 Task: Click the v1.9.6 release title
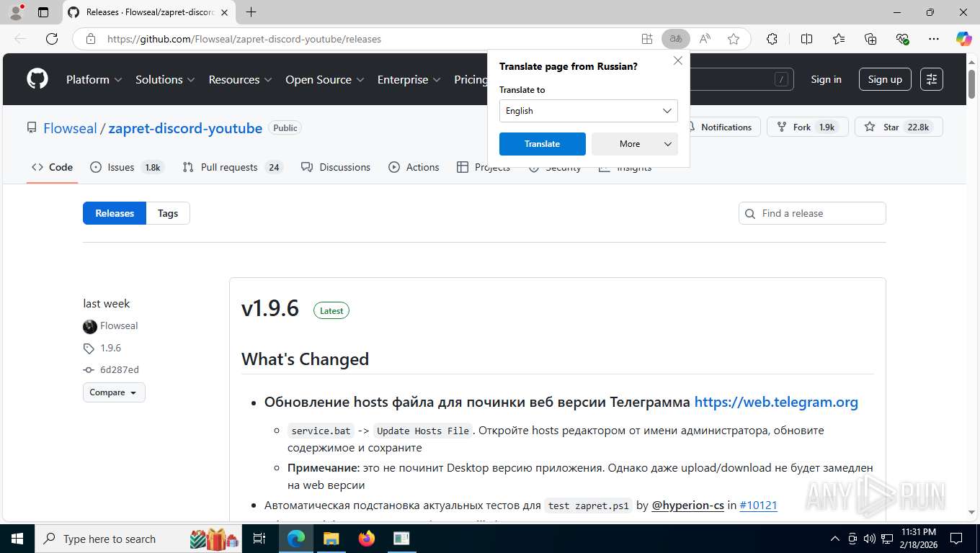point(270,308)
